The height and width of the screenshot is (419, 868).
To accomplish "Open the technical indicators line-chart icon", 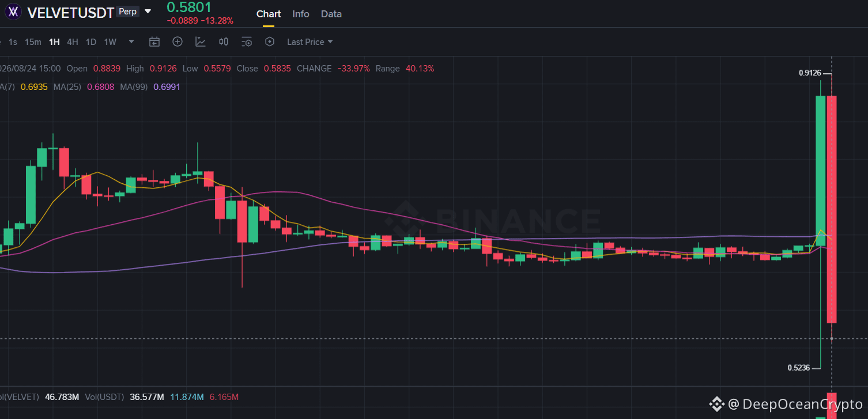I will [201, 41].
